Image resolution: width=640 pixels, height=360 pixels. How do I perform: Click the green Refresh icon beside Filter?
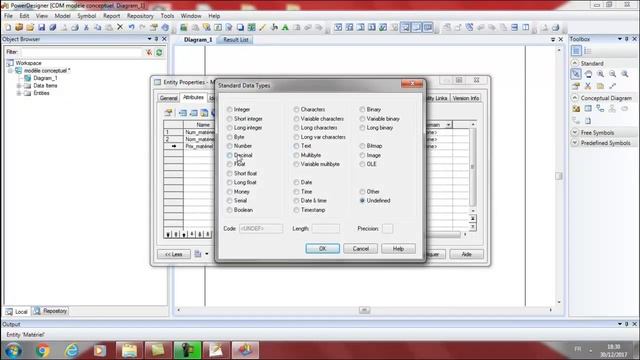tap(159, 52)
